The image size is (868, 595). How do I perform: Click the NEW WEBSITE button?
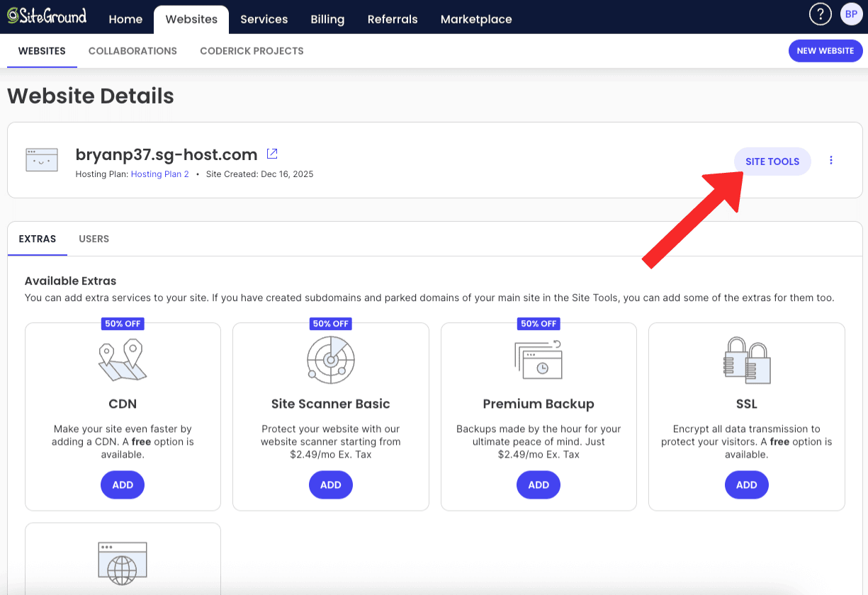point(825,51)
